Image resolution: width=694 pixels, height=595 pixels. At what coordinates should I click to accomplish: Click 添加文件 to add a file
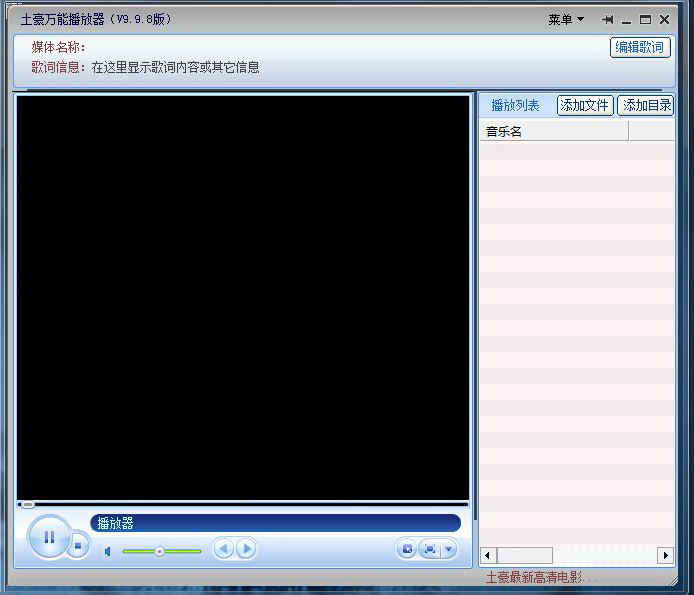click(585, 105)
